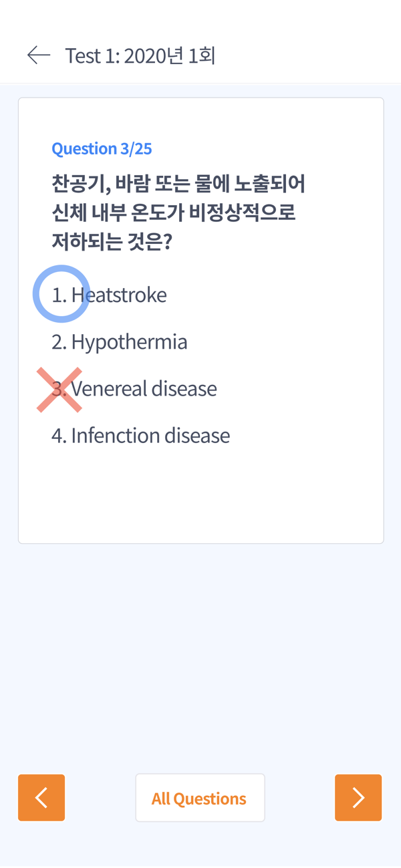Tap the word Venereal in option 3
The width and height of the screenshot is (401, 868).
pos(108,389)
